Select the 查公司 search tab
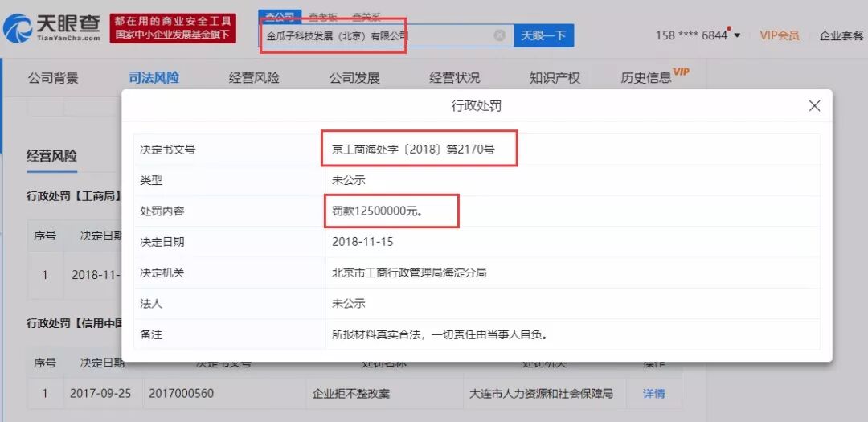This screenshot has width=868, height=422. click(x=280, y=17)
